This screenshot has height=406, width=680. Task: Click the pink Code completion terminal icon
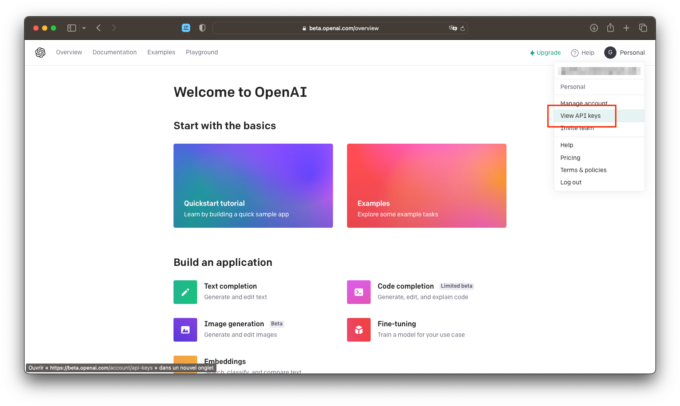359,292
